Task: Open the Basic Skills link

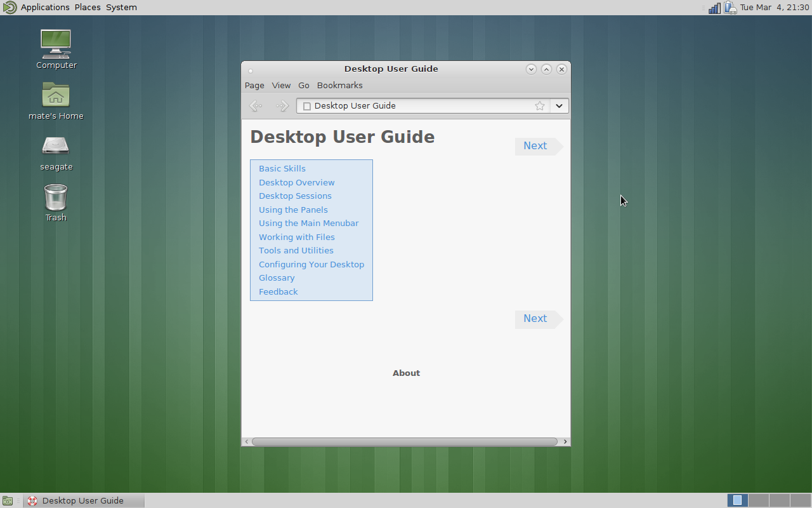Action: [x=282, y=168]
